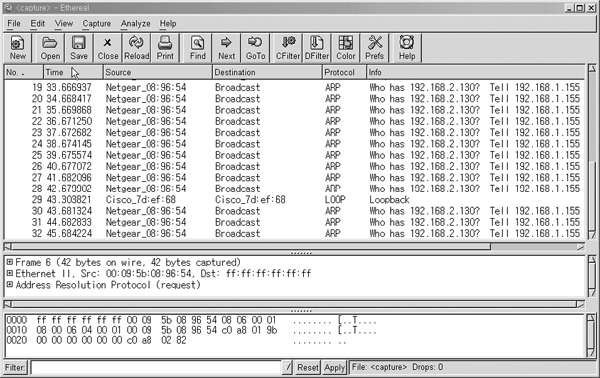The width and height of the screenshot is (600, 378).
Task: Expand the Frame 6 tree node
Action: click(x=10, y=262)
